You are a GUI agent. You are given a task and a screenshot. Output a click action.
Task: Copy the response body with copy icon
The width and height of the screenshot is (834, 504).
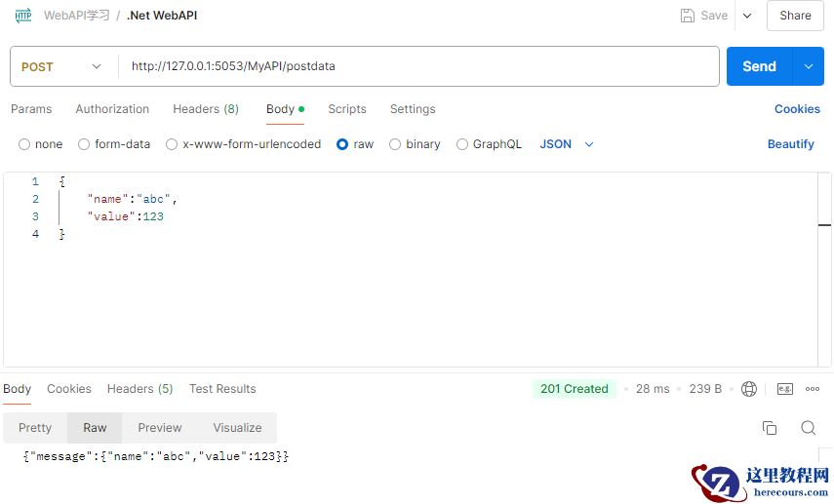770,428
